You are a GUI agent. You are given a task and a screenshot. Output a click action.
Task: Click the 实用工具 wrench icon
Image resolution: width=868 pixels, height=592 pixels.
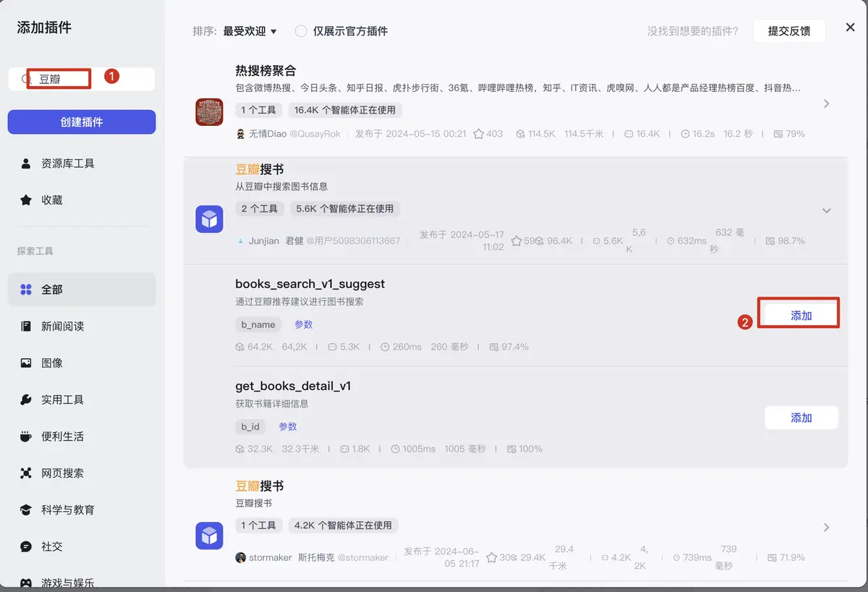(26, 399)
